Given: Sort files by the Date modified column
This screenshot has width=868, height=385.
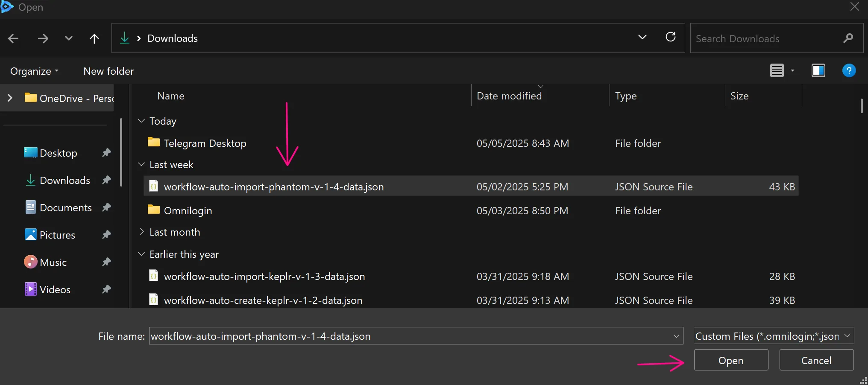Looking at the screenshot, I should coord(509,96).
